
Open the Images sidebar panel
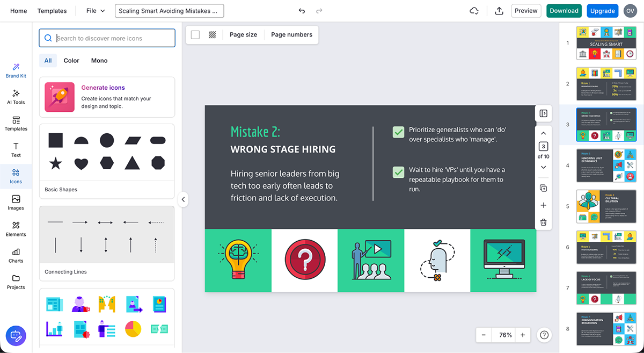(x=16, y=203)
